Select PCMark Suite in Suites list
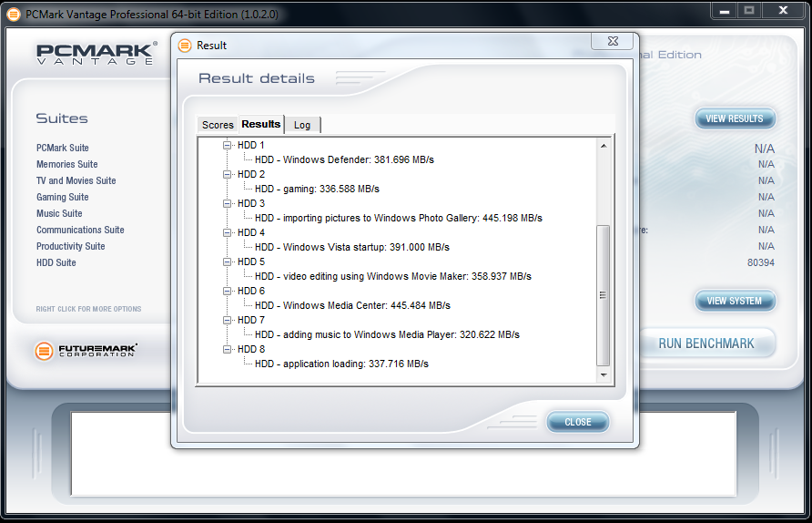Screen dimensions: 812x523 tap(63, 148)
